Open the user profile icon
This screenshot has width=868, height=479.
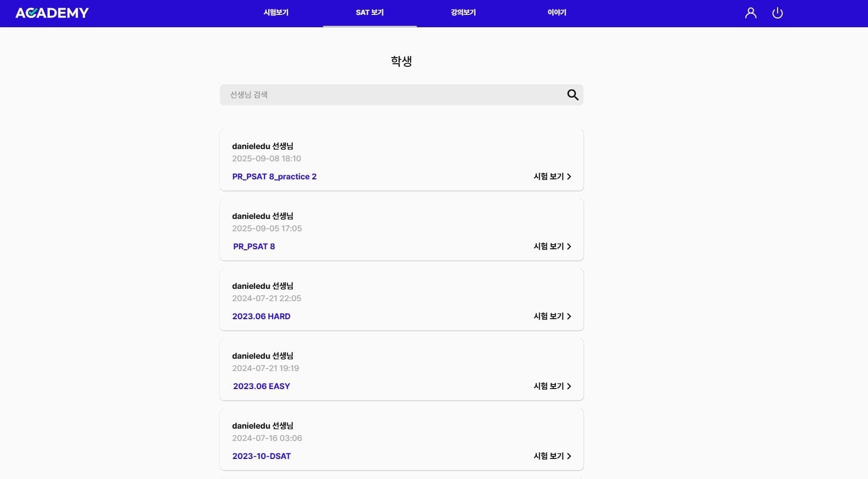750,13
